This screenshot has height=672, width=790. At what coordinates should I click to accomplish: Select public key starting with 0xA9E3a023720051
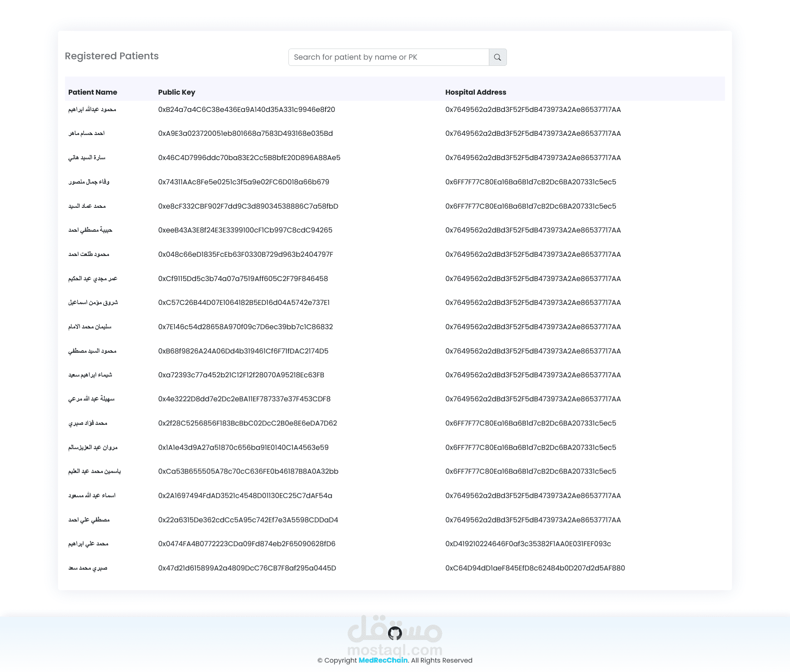coord(245,133)
